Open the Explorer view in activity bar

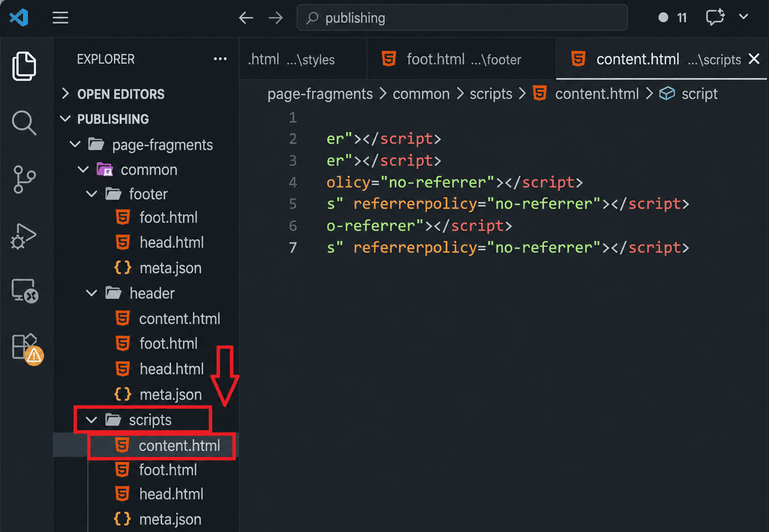point(24,66)
